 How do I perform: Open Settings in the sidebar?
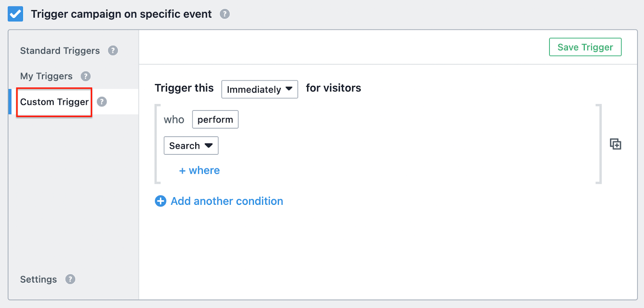click(x=39, y=279)
